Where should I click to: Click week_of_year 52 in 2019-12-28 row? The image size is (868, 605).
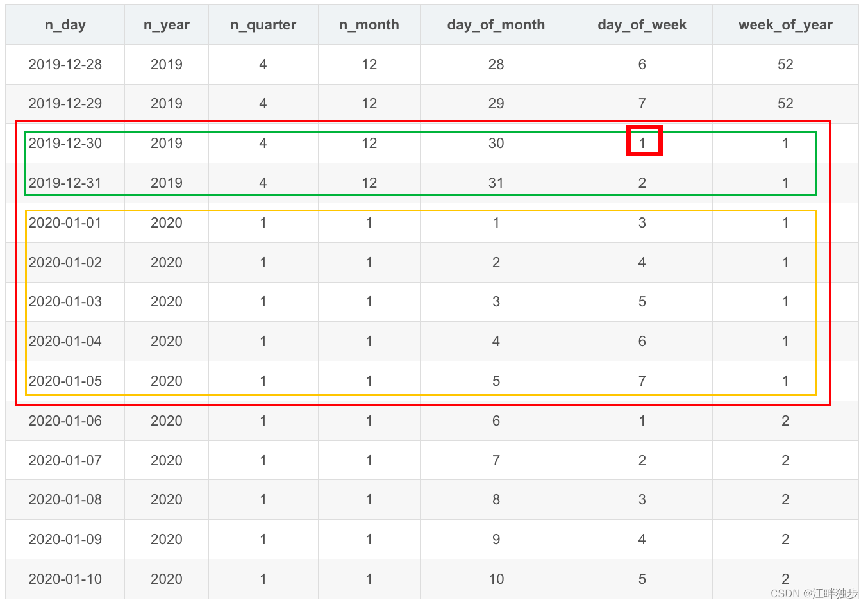tap(785, 64)
